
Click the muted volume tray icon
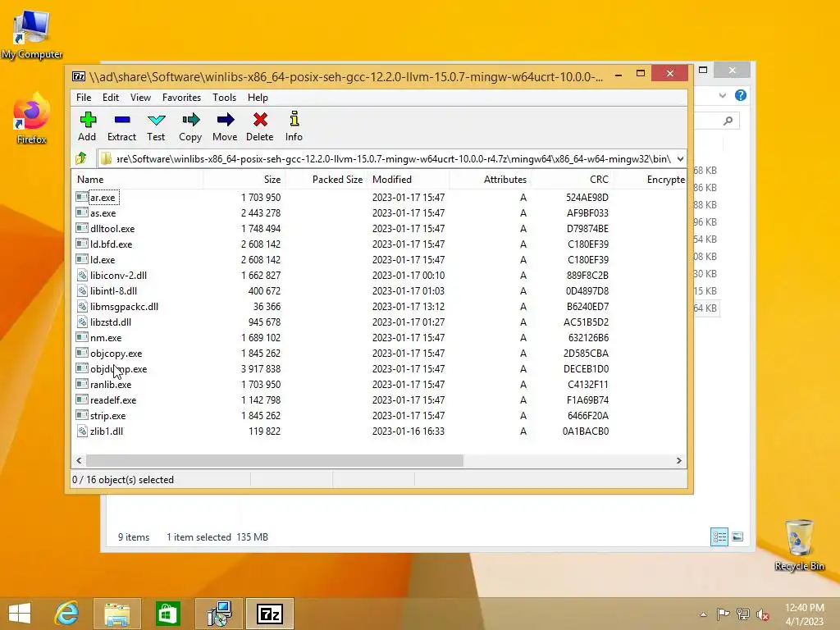point(763,614)
